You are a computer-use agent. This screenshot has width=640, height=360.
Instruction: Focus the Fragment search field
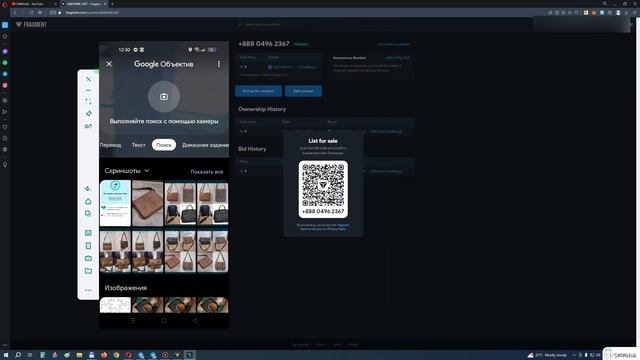(x=261, y=24)
